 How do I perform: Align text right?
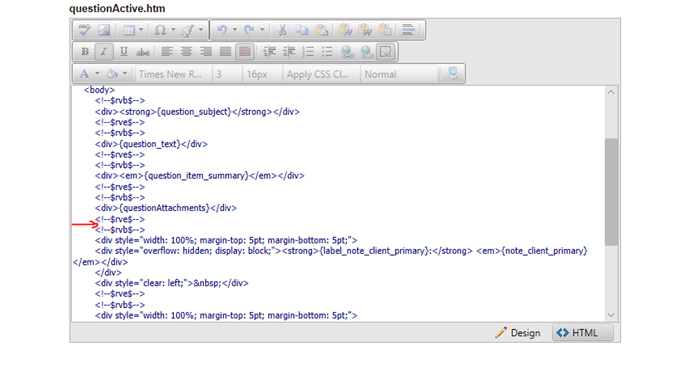pos(206,52)
